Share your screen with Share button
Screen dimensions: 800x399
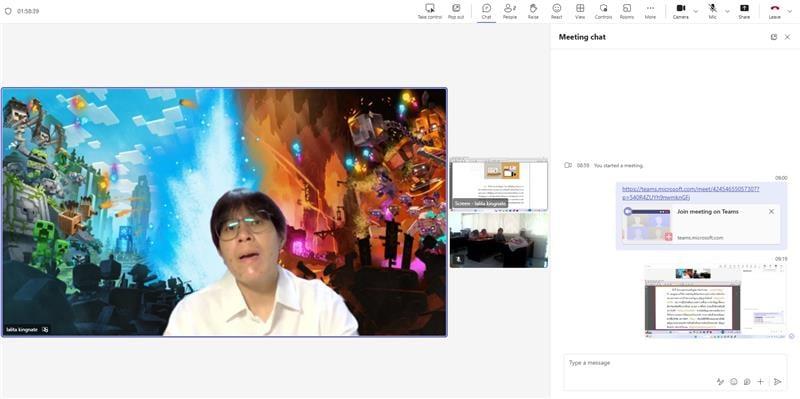[744, 11]
